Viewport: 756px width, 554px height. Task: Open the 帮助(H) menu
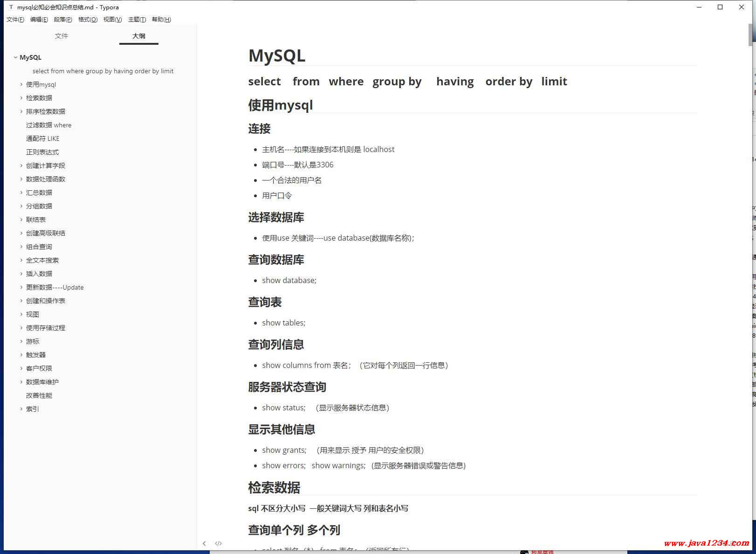[161, 19]
